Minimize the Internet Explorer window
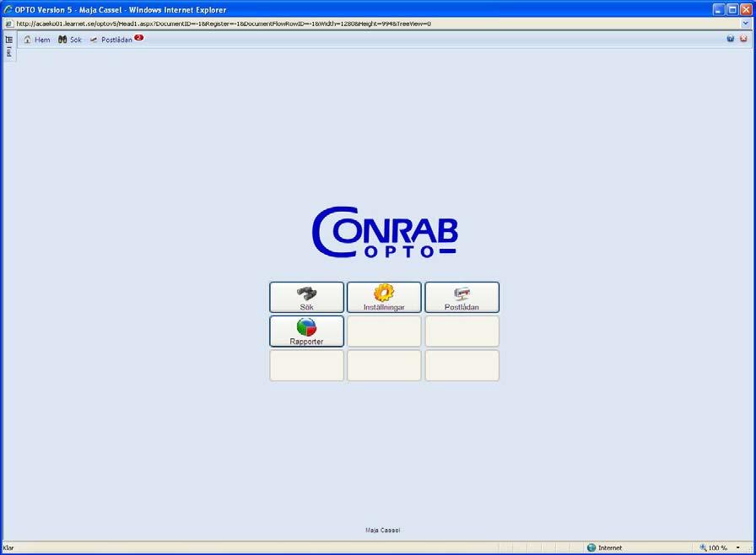 coord(719,9)
